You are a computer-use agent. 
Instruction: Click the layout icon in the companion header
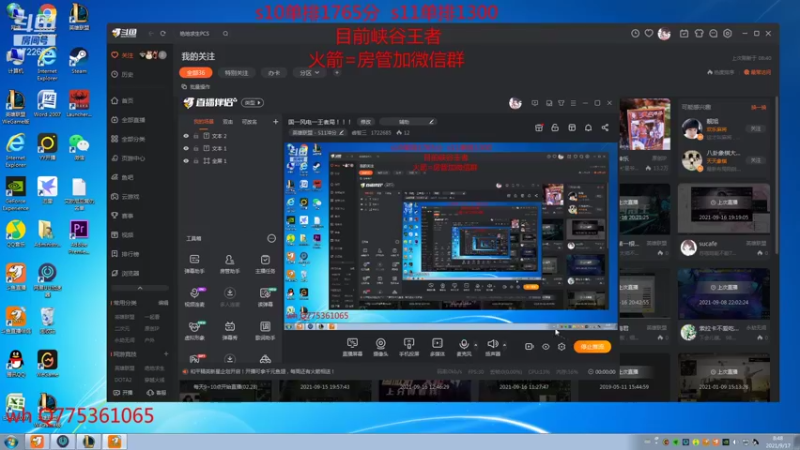click(x=572, y=128)
